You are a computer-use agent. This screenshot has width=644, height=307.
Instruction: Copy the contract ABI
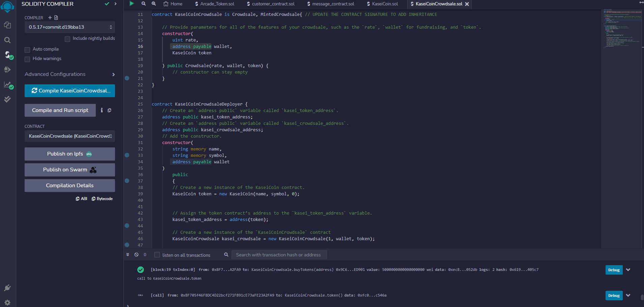pos(81,198)
